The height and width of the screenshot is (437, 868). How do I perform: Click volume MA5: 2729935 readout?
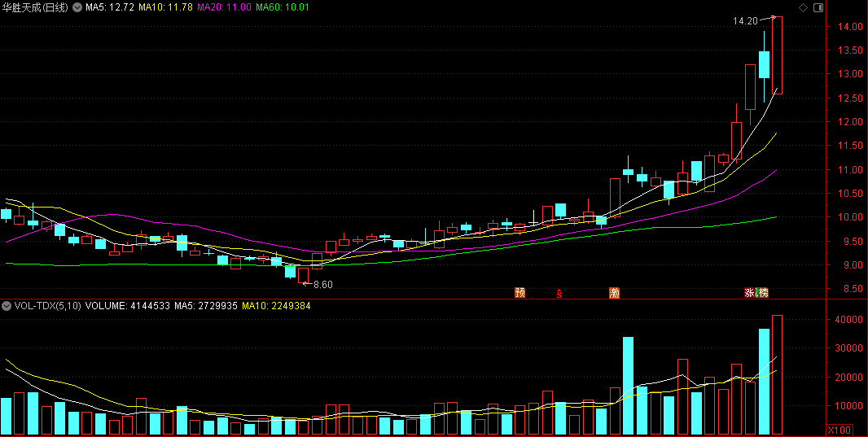(x=206, y=306)
